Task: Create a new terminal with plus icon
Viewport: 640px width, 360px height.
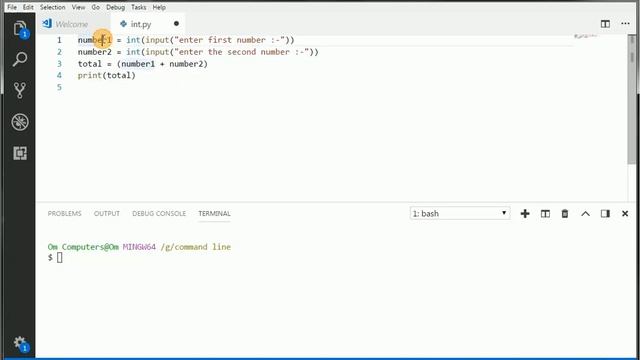Action: (525, 213)
